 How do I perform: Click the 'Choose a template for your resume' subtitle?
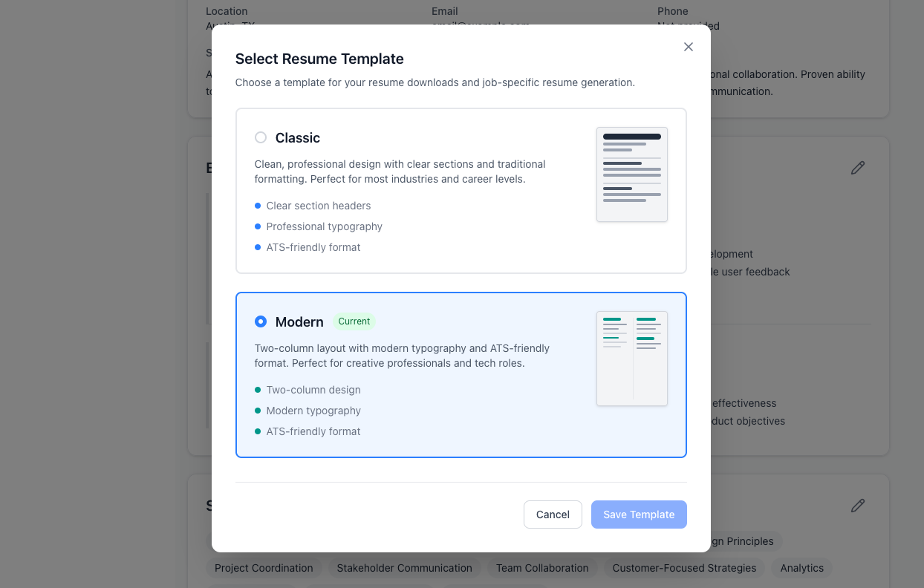coord(435,82)
